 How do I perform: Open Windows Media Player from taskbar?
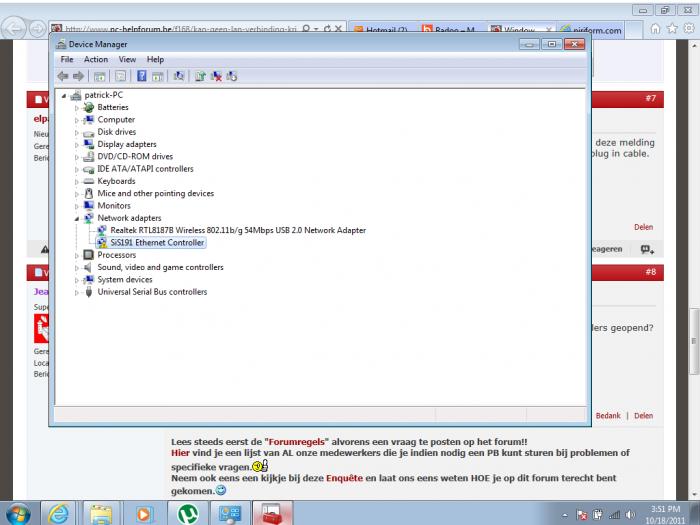(143, 514)
